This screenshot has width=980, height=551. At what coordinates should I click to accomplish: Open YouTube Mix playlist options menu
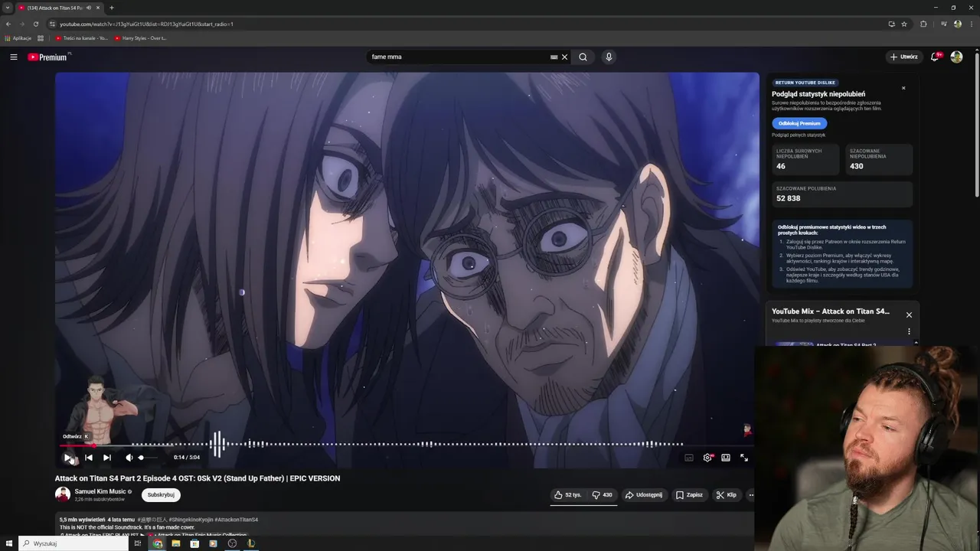pyautogui.click(x=909, y=331)
